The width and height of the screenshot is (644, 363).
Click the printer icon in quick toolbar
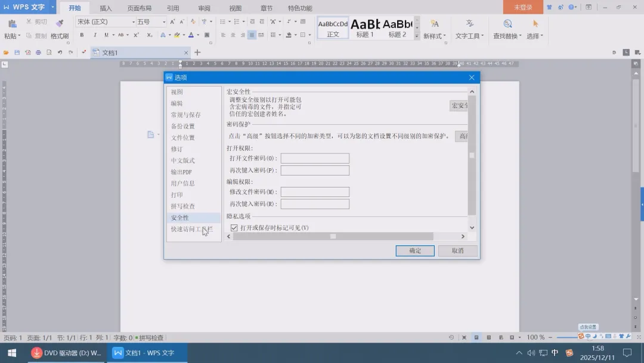tap(38, 53)
